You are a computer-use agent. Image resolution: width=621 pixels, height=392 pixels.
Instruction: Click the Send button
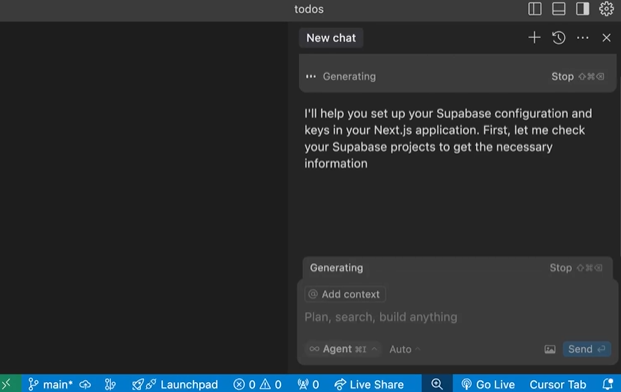click(x=587, y=349)
